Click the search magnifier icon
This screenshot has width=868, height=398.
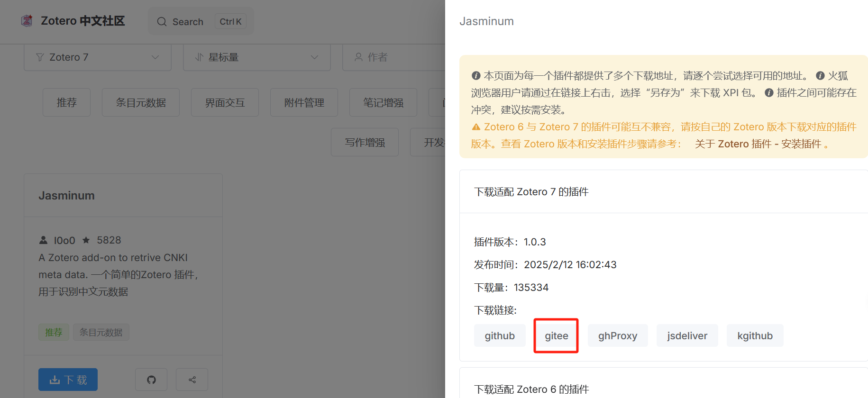click(x=162, y=22)
